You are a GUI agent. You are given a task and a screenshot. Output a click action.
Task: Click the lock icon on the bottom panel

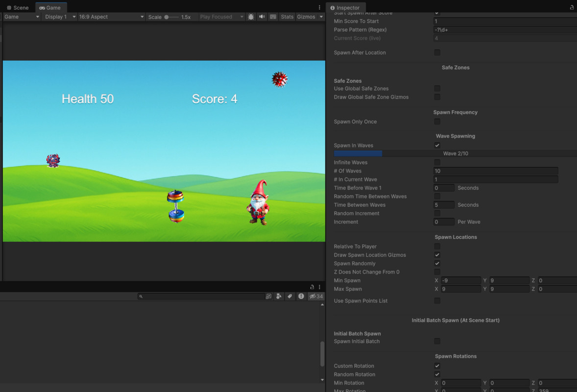tap(312, 287)
